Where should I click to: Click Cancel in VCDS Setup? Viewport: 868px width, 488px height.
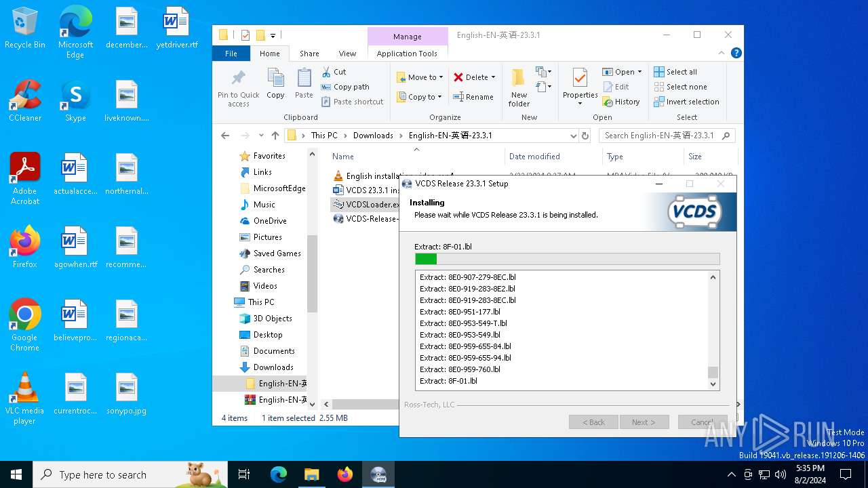click(x=703, y=422)
